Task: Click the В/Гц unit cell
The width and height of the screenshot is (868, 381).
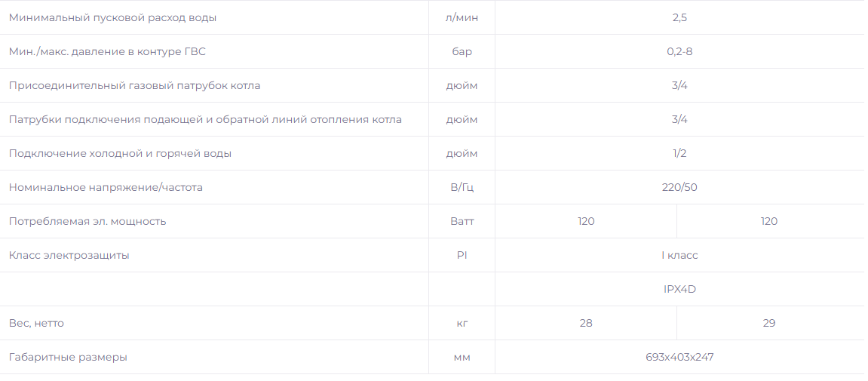Action: [x=462, y=187]
